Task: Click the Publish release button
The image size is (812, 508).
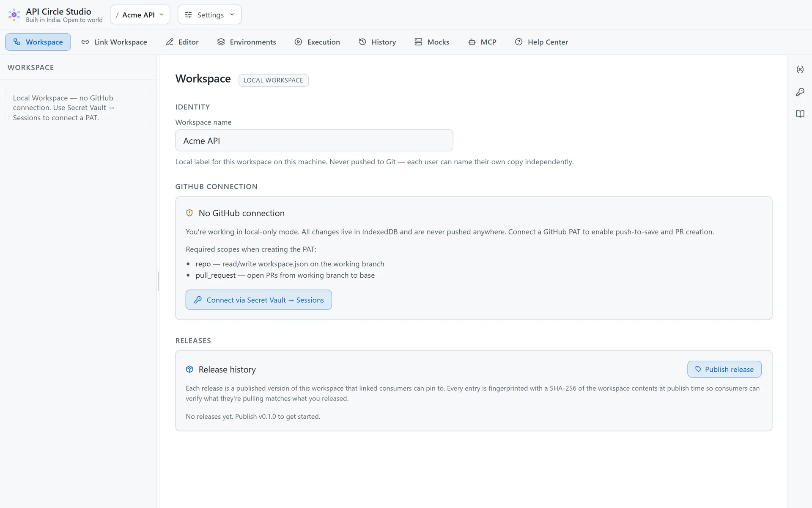Action: pyautogui.click(x=724, y=369)
